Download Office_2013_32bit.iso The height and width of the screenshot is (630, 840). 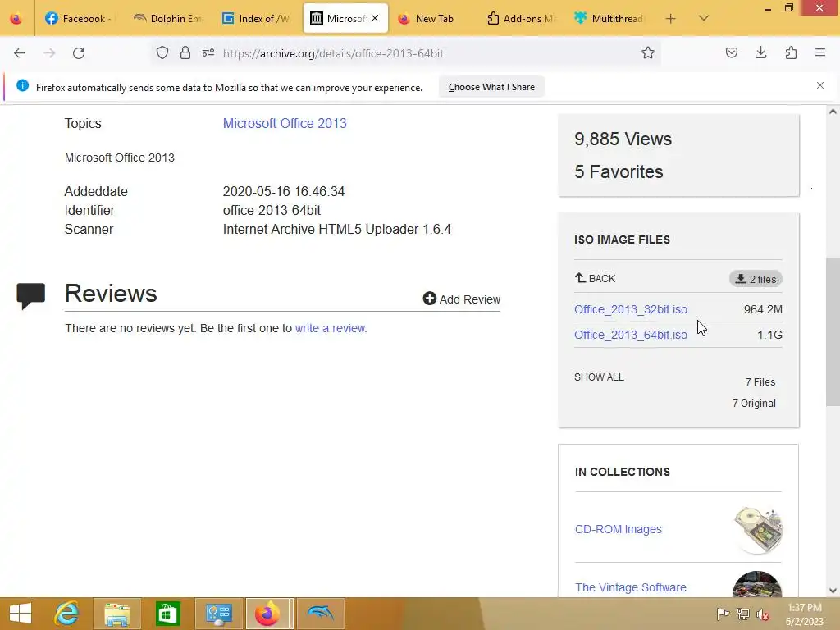click(x=631, y=309)
